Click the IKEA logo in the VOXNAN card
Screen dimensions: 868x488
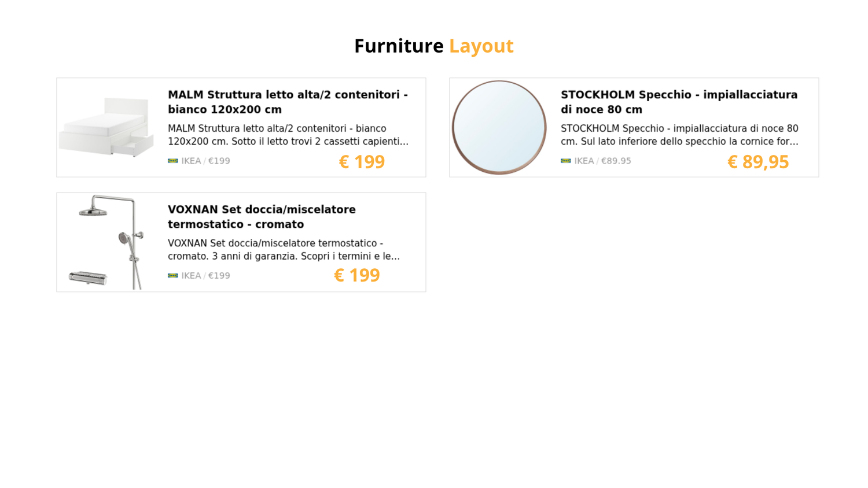(x=172, y=275)
